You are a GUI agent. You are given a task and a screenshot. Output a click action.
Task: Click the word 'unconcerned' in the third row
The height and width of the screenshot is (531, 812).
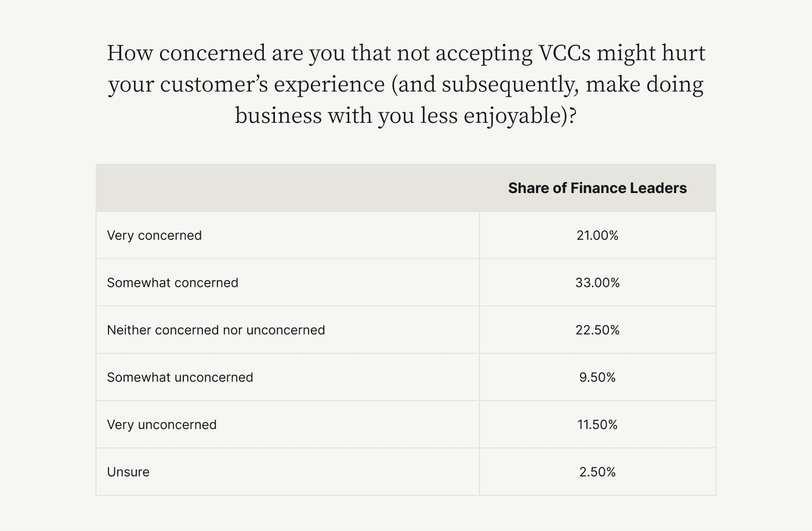point(285,330)
